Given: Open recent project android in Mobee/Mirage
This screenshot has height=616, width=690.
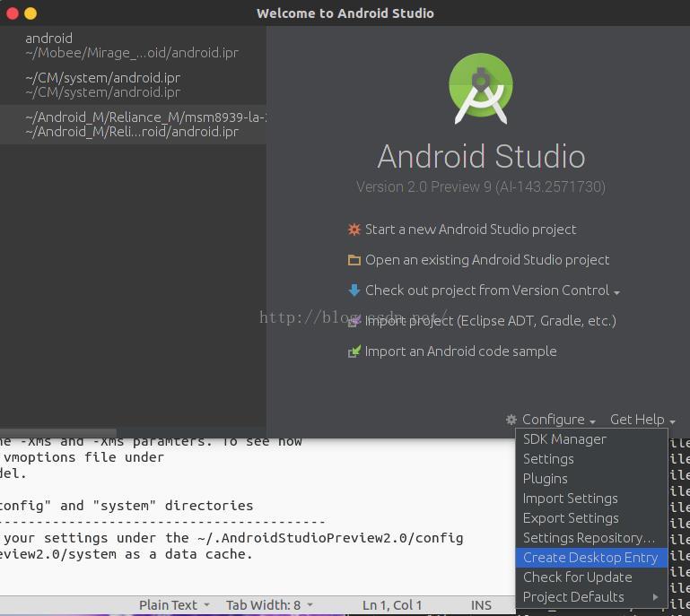Looking at the screenshot, I should (x=133, y=46).
